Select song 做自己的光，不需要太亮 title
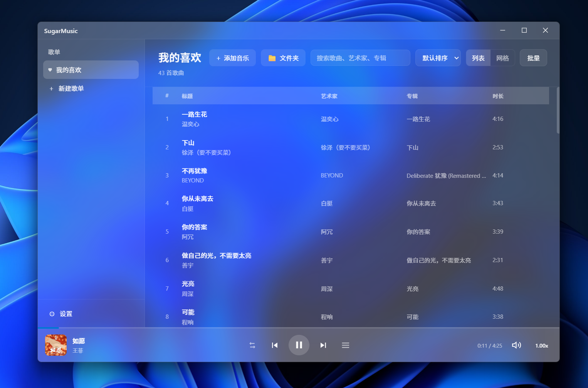This screenshot has width=588, height=388. point(217,256)
